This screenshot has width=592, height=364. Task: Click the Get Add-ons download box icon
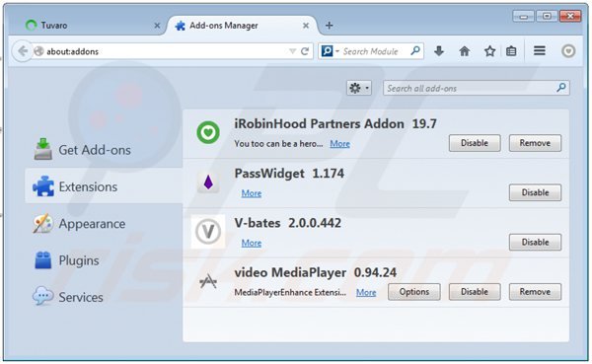pyautogui.click(x=43, y=149)
